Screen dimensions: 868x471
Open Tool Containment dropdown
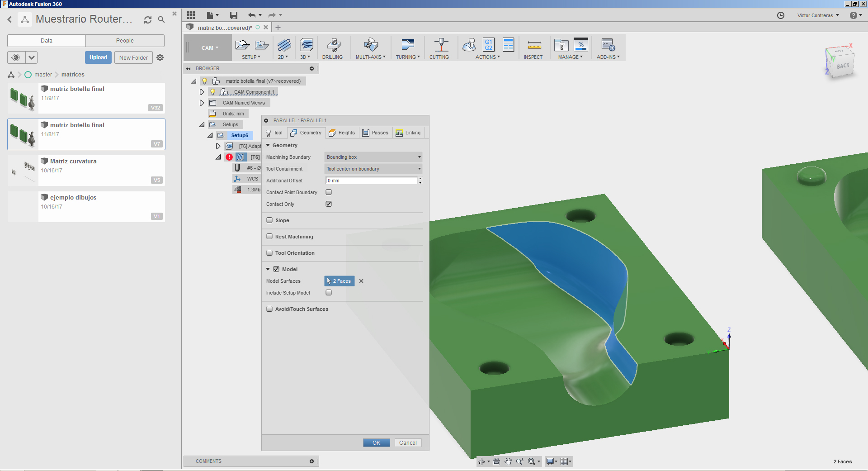click(x=373, y=169)
